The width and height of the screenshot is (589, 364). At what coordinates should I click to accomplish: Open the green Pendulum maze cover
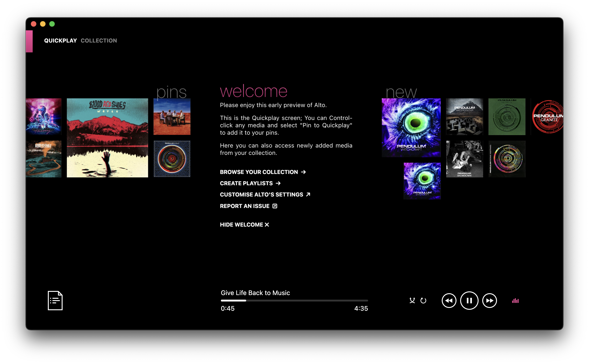coord(507,117)
